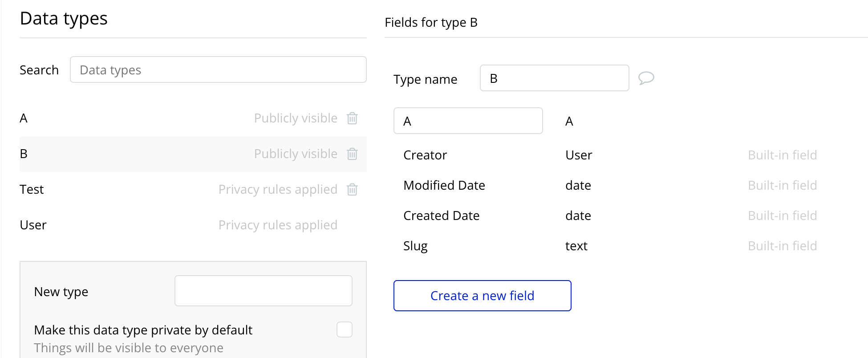Viewport: 868px width, 358px height.
Task: Click the Type name input field
Action: [554, 78]
